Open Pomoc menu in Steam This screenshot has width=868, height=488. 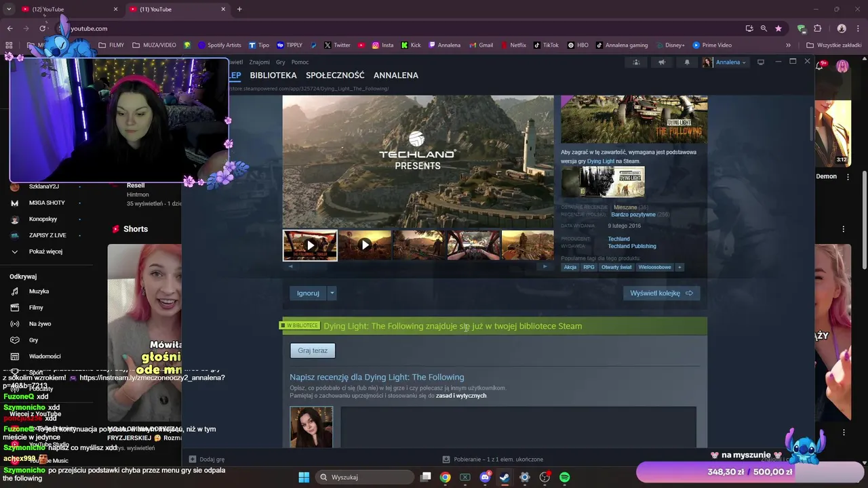click(300, 62)
